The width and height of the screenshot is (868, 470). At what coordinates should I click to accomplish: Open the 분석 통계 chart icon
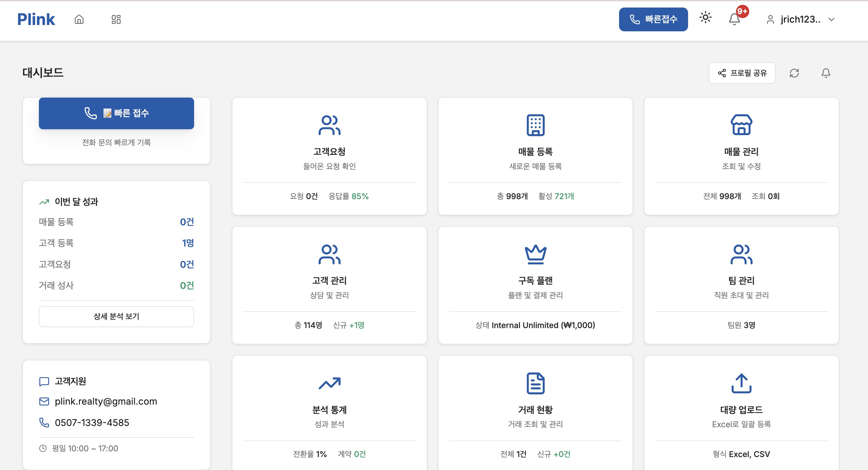pyautogui.click(x=329, y=383)
